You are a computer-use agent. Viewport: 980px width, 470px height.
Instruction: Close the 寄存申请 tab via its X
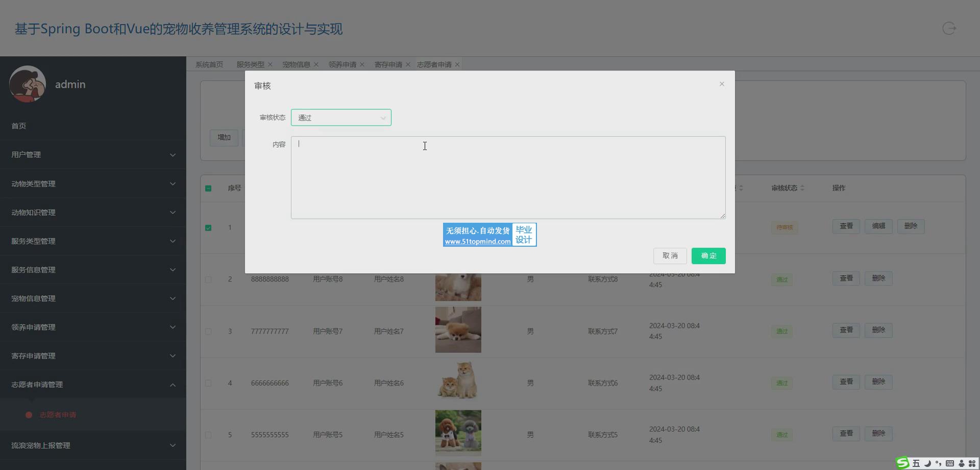pos(408,64)
